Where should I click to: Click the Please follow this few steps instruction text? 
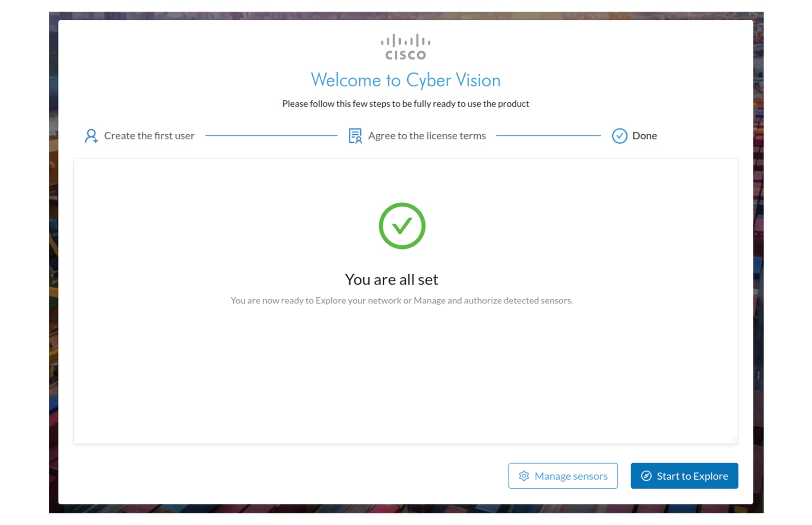[406, 104]
